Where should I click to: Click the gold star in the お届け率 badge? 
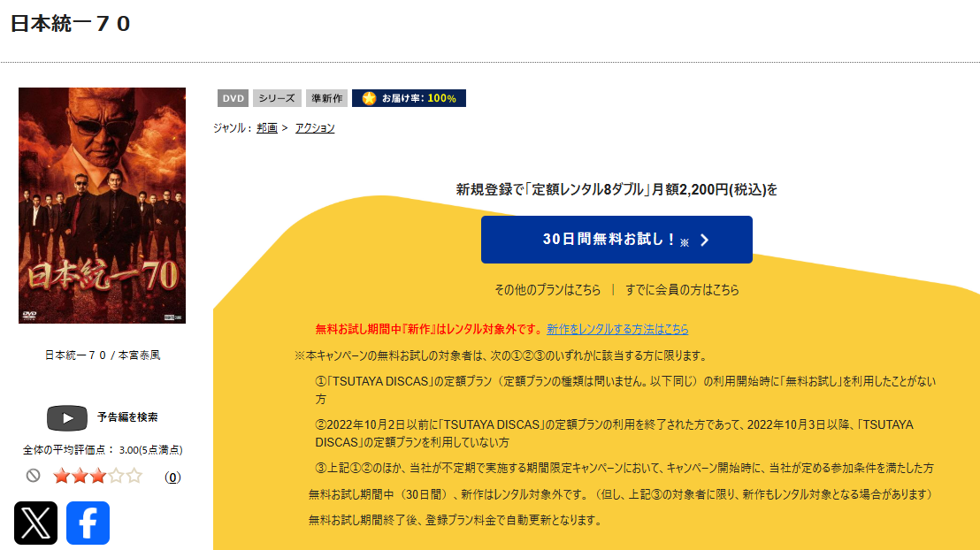coord(366,98)
